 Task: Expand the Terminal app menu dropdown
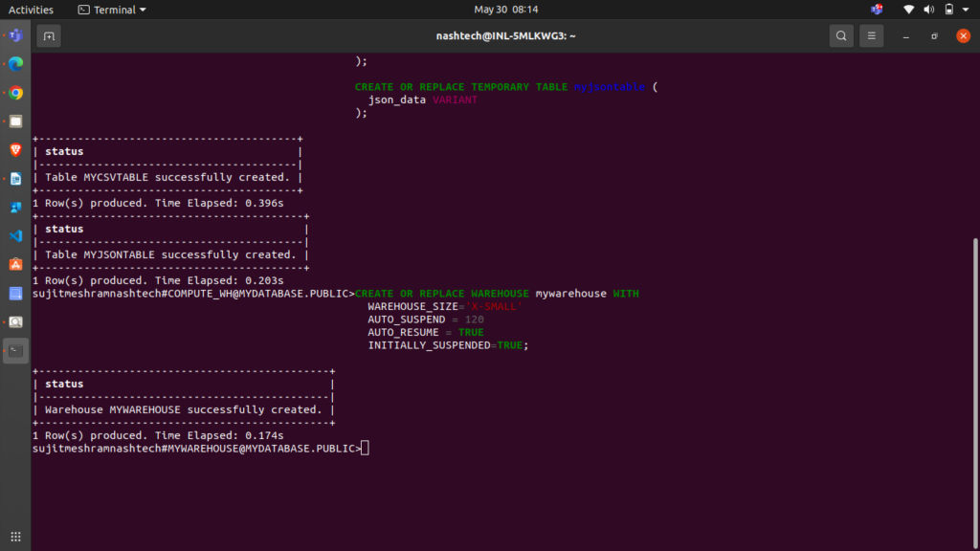[112, 10]
